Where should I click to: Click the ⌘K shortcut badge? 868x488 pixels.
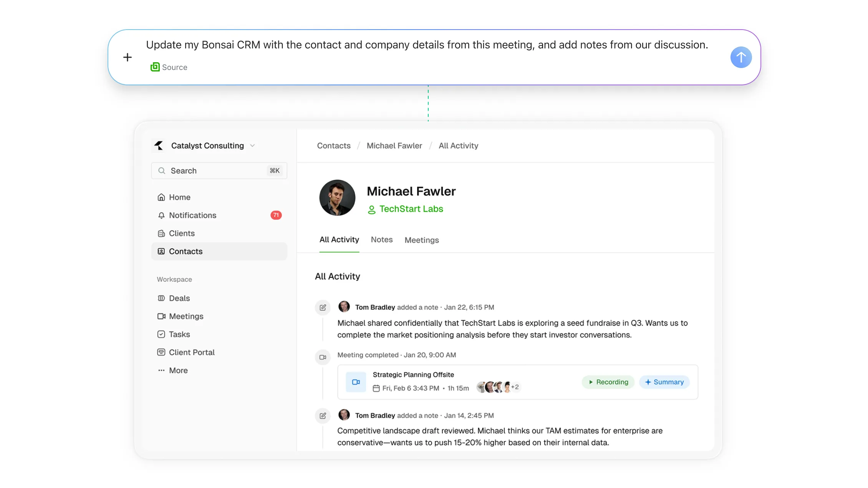coord(275,171)
